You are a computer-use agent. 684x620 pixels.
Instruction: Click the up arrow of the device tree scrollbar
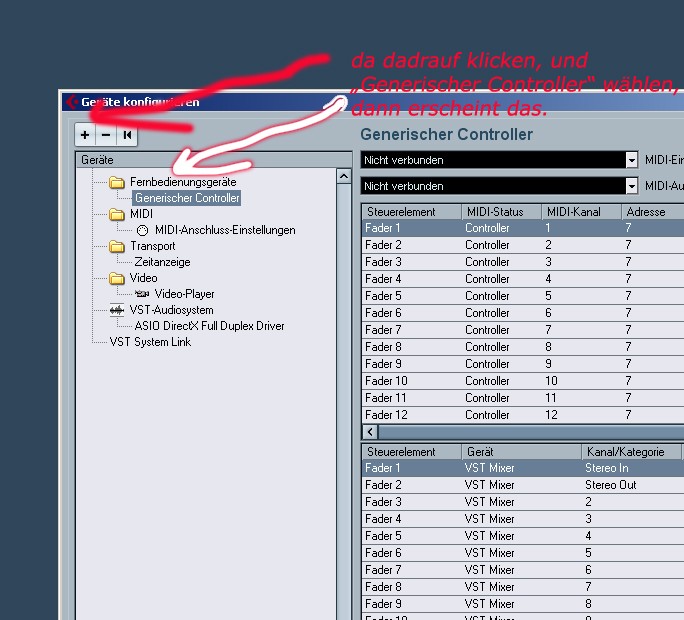[343, 176]
